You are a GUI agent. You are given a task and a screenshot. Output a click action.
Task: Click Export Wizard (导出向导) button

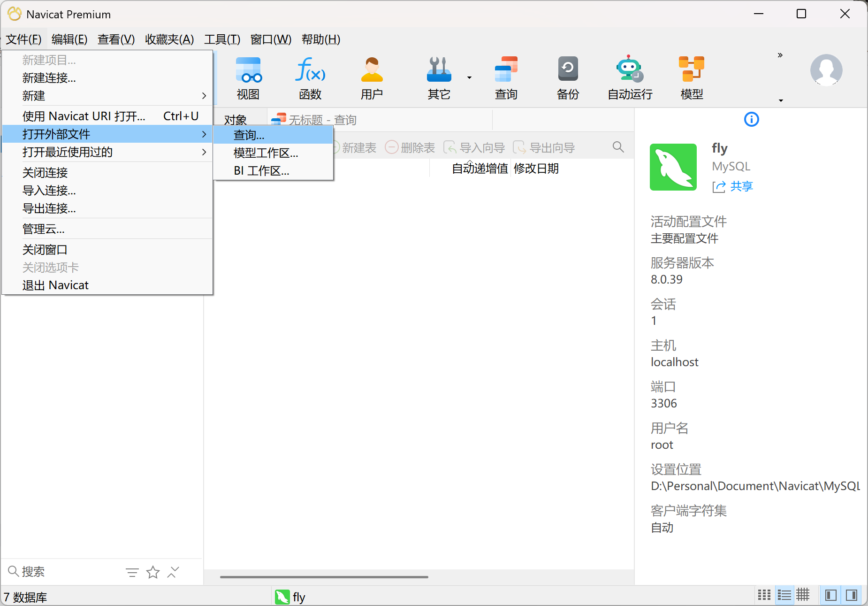click(x=543, y=148)
